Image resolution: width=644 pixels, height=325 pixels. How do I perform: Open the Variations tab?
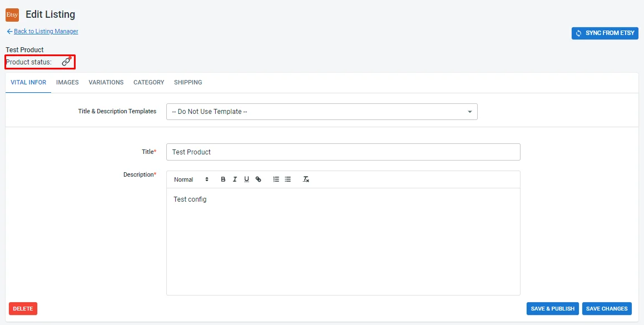[x=106, y=82]
